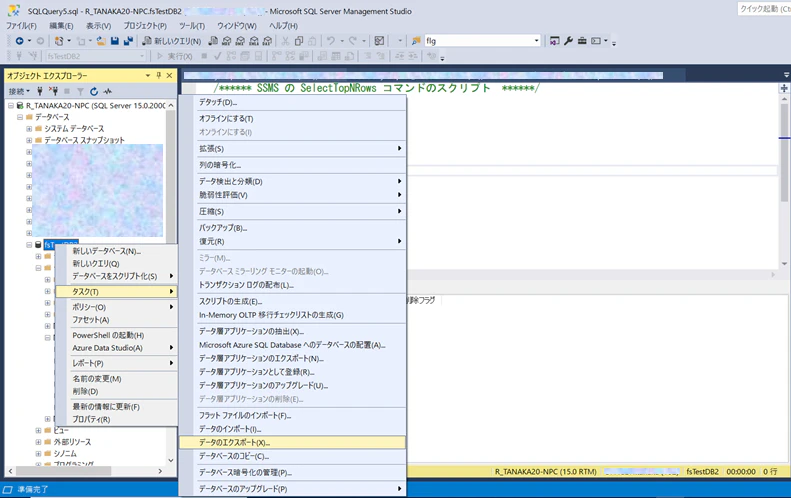Screen dimensions: 791x498
Task: Expand the システム データベース node
Action: point(29,129)
